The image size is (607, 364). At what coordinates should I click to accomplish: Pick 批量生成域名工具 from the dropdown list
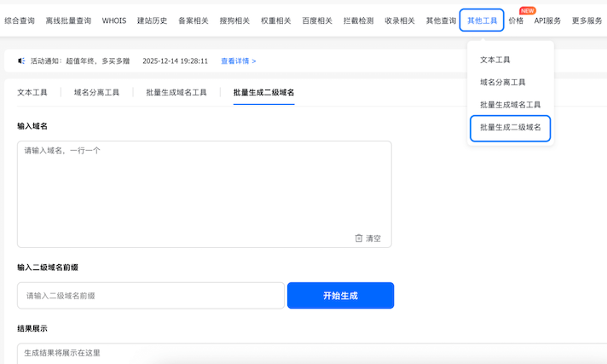tap(510, 104)
